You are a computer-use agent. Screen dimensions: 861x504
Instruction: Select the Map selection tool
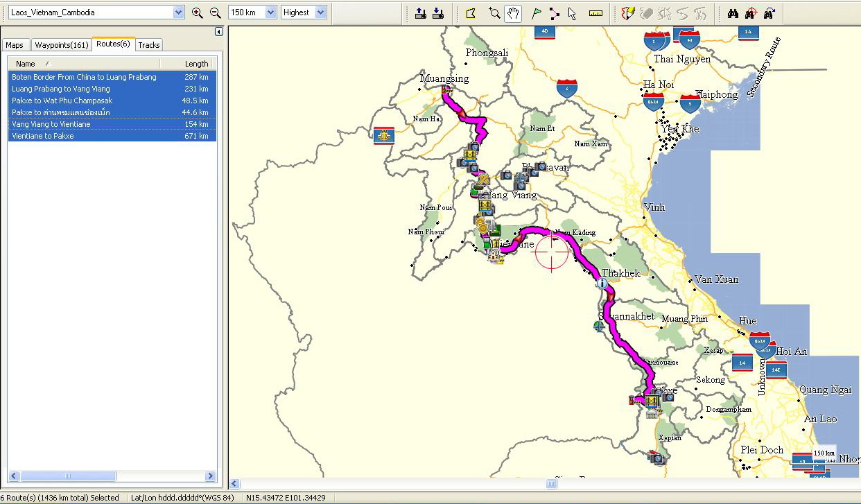coord(471,13)
